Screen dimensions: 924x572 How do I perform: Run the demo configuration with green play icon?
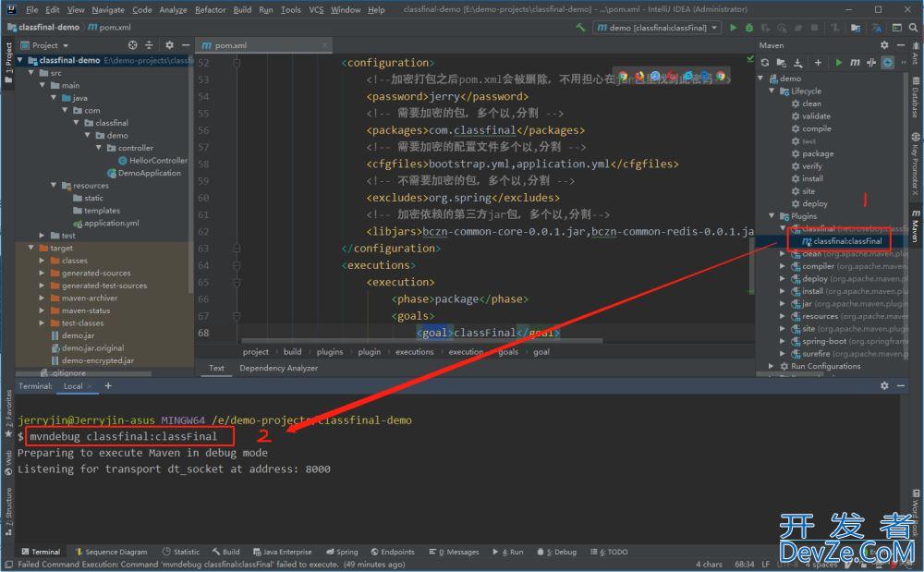733,27
